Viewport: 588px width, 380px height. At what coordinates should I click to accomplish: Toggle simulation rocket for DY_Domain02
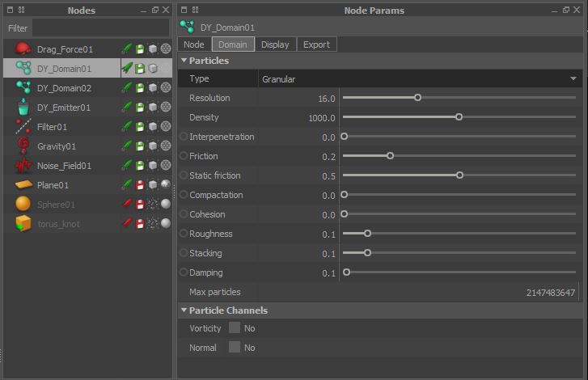[x=127, y=88]
